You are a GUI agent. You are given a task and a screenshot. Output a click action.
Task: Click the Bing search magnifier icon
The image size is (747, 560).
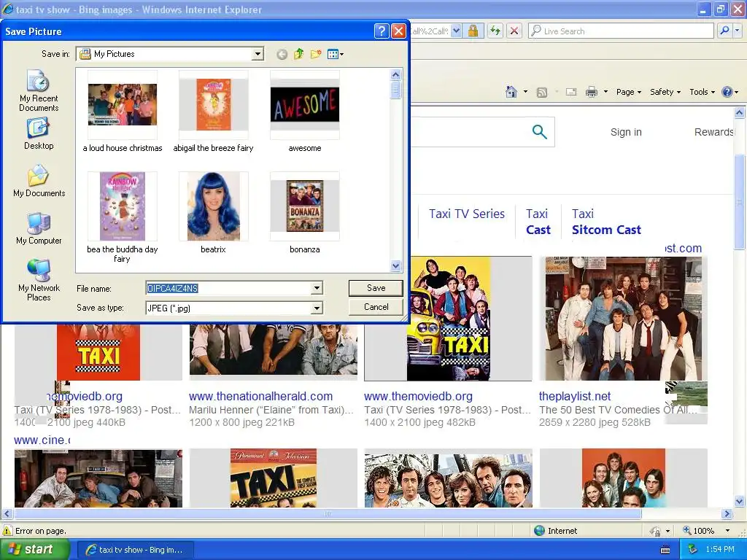tap(539, 131)
